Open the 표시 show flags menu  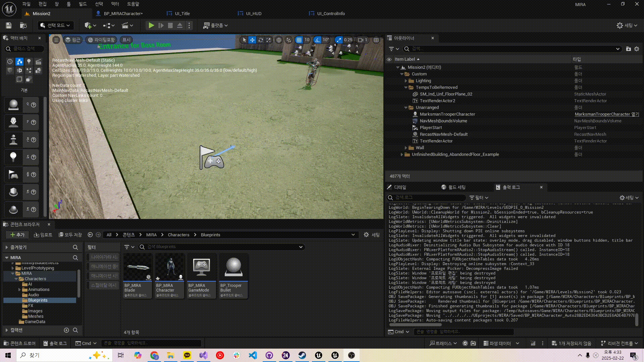pyautogui.click(x=126, y=40)
